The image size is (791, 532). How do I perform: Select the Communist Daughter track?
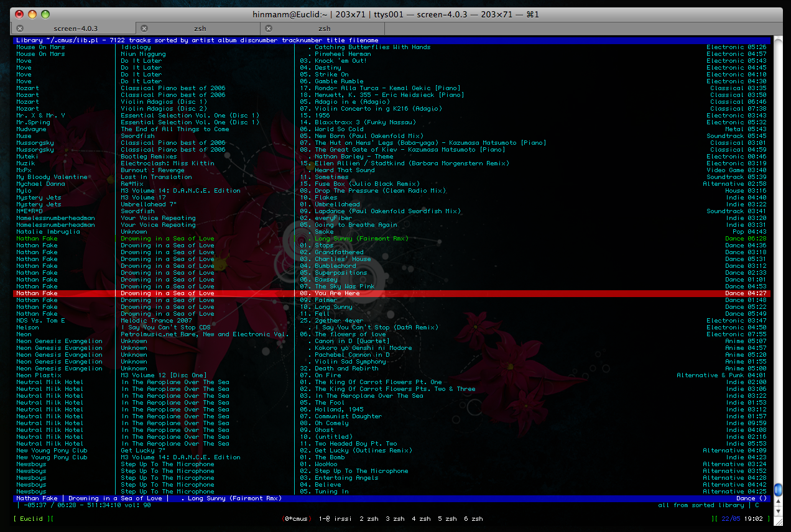click(348, 416)
